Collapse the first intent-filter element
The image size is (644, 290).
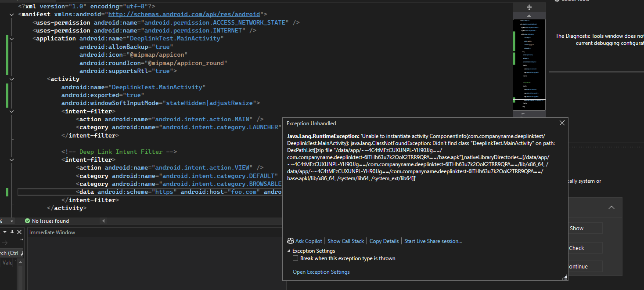pyautogui.click(x=12, y=112)
